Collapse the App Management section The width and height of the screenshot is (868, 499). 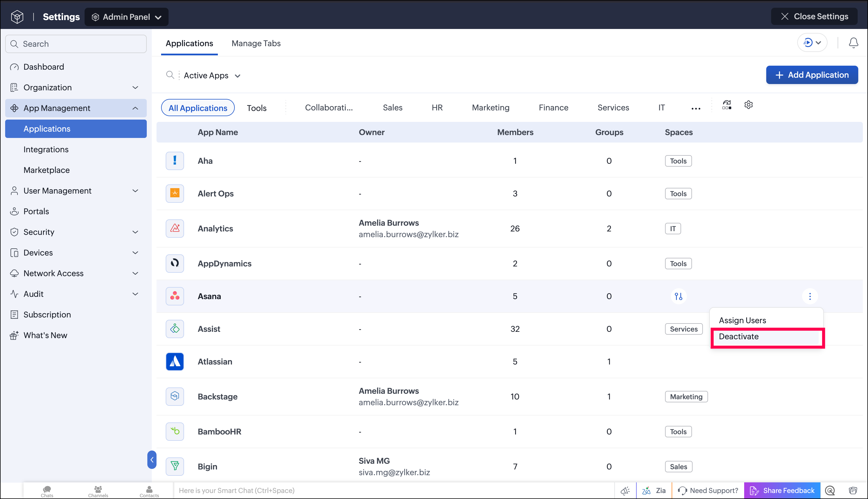pyautogui.click(x=76, y=108)
